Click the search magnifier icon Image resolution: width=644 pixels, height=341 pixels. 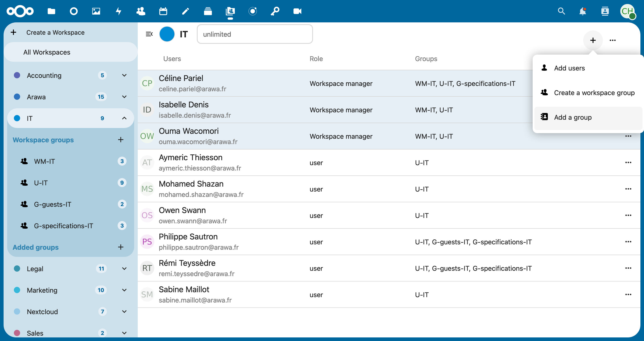(561, 11)
